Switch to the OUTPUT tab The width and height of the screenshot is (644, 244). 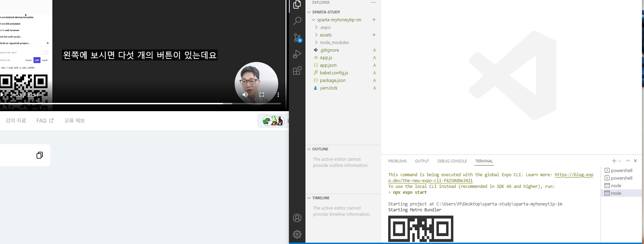coord(422,161)
